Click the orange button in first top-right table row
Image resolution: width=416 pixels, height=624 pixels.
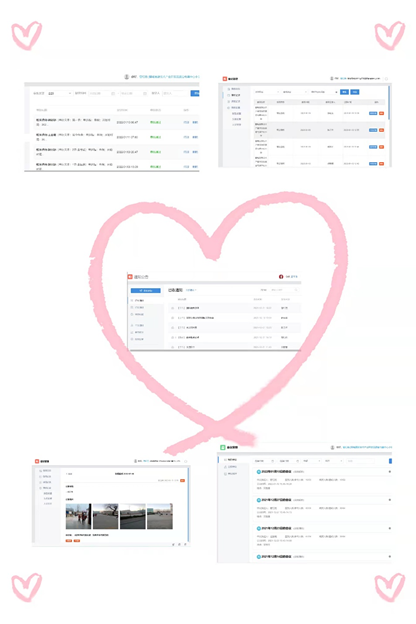[x=381, y=113]
